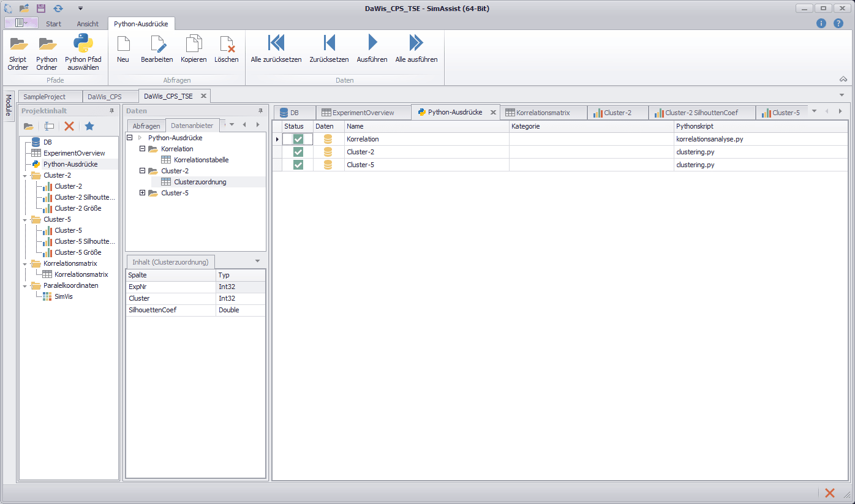This screenshot has height=504, width=855.
Task: Toggle status checkbox for Cluster-5 row
Action: point(298,165)
